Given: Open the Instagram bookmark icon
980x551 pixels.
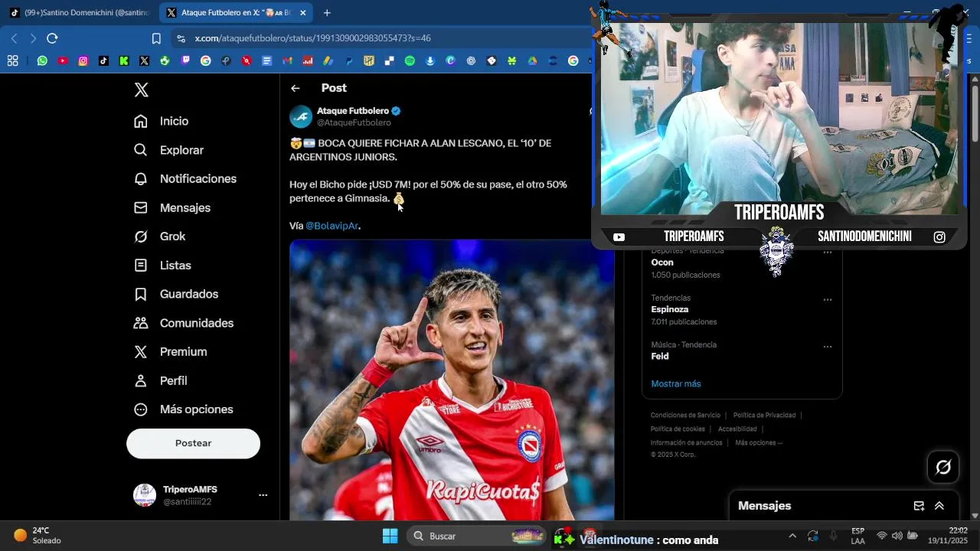Looking at the screenshot, I should click(83, 60).
